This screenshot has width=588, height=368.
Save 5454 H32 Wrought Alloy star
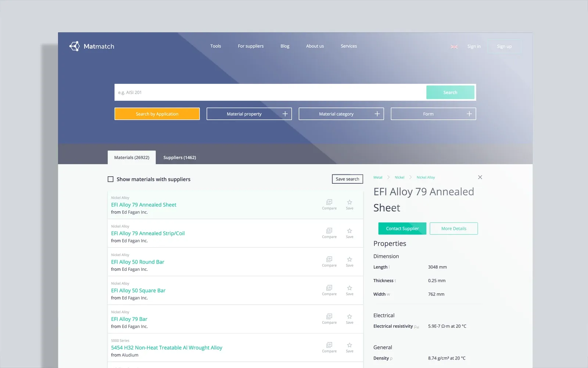pyautogui.click(x=349, y=347)
